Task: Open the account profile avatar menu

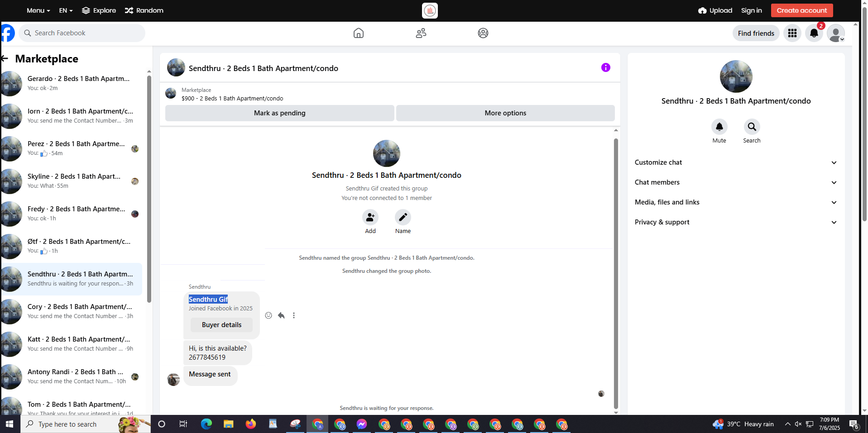Action: coord(836,33)
